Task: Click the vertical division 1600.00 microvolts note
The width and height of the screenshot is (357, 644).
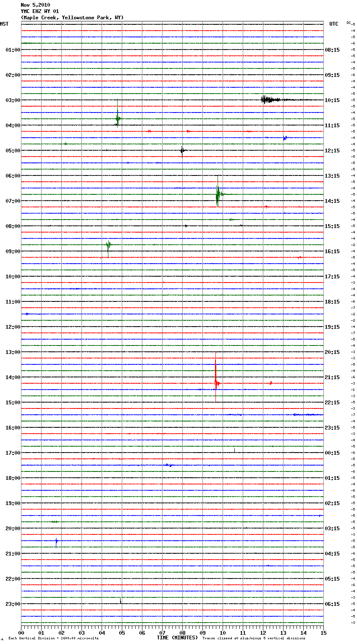Action: (53, 638)
